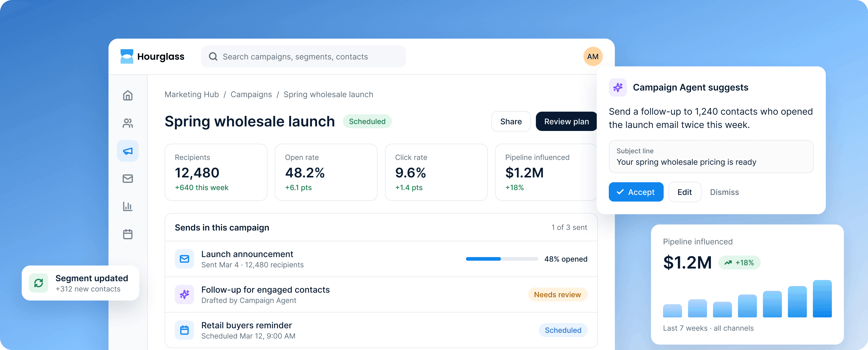The image size is (868, 350).
Task: Select the Click rate 9.6% card
Action: (x=436, y=172)
